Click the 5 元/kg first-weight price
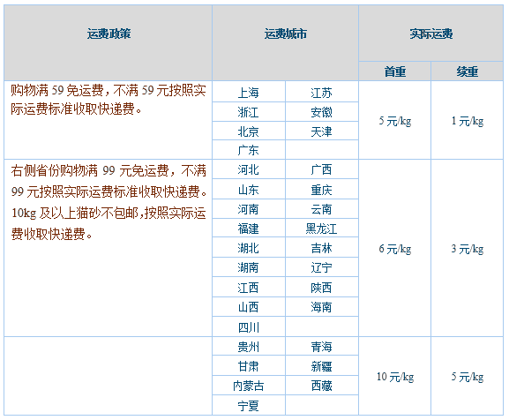The width and height of the screenshot is (509, 420). [394, 121]
